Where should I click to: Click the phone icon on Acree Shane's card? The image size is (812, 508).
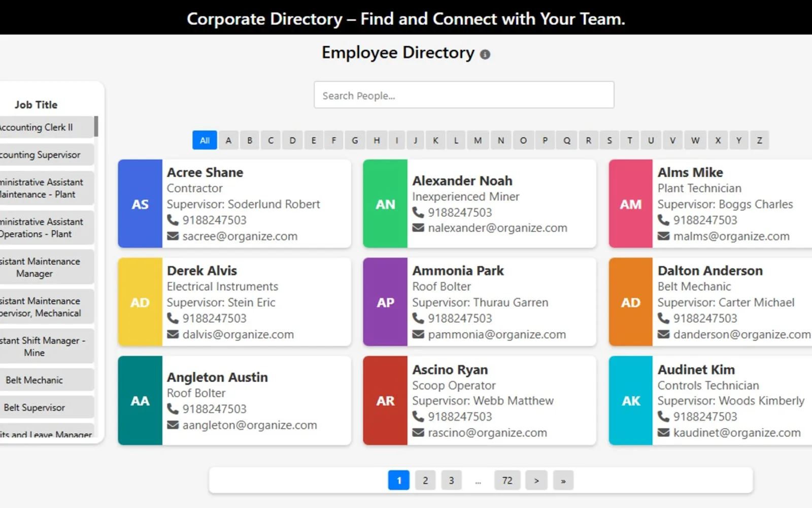[173, 220]
